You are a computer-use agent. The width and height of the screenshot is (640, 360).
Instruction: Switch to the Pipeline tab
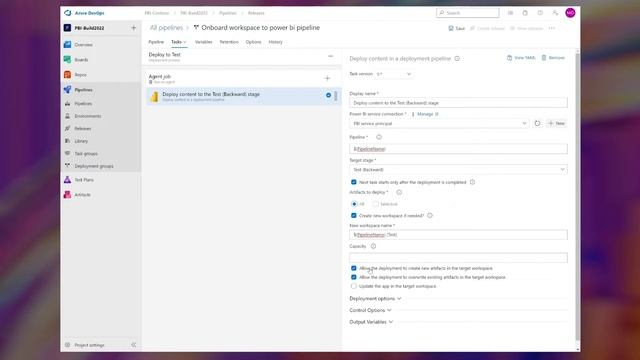click(156, 42)
